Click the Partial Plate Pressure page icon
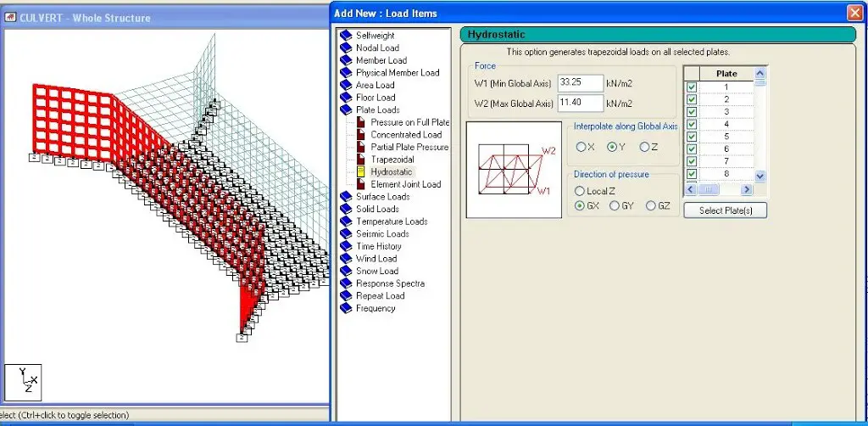Viewport: 868px width, 426px height. click(x=361, y=147)
